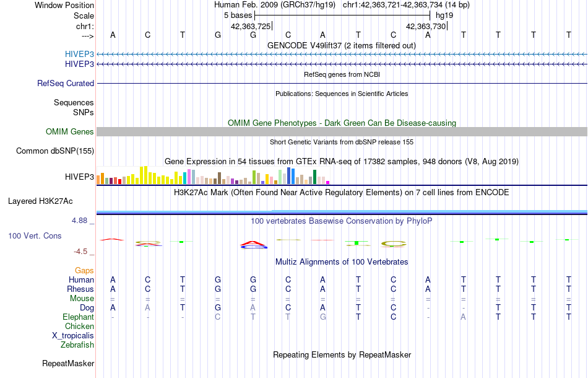Click the Sequences SNPs track label
Viewport: 588px width, 378px height.
(x=74, y=107)
